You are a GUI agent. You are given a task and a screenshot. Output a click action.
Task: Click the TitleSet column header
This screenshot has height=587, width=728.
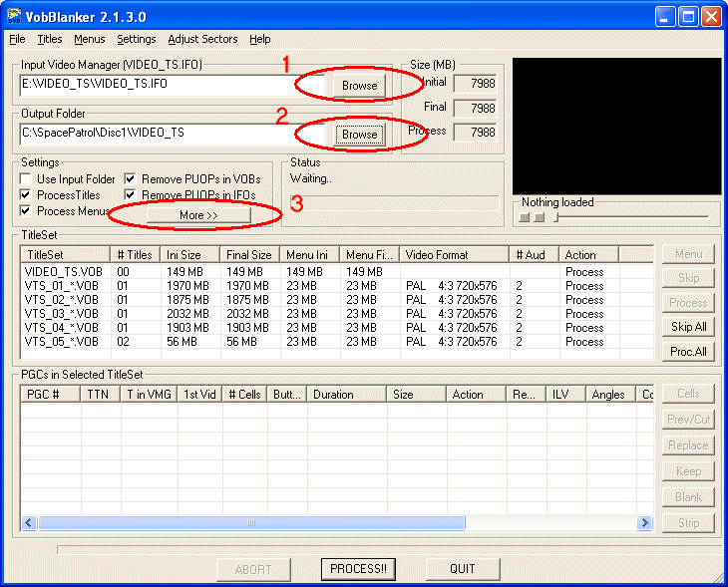coord(66,255)
